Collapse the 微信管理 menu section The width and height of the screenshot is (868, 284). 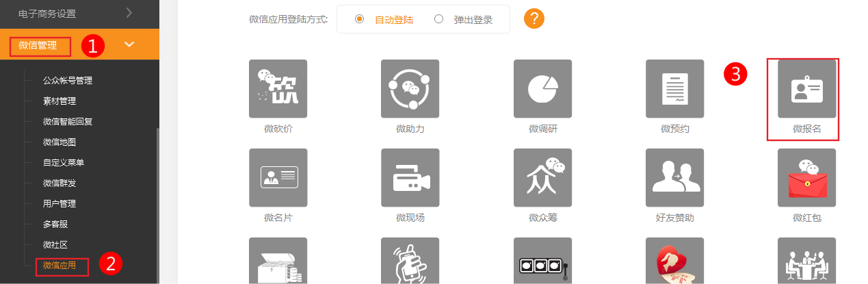[129, 44]
